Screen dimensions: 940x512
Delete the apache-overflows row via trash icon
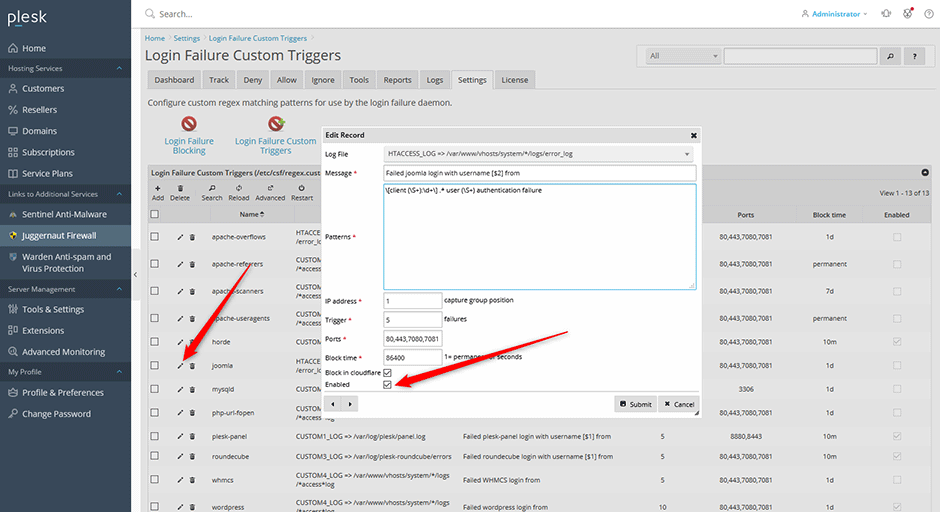coord(192,237)
